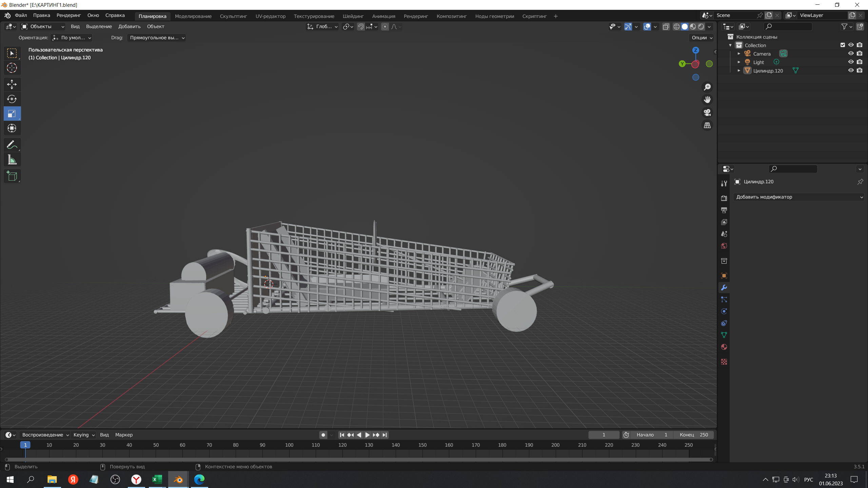Open Physics properties tab
Screen dimensions: 868x488
point(724,311)
